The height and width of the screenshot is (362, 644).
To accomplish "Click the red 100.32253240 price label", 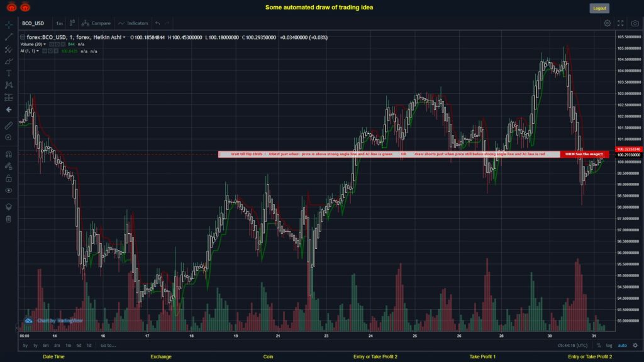I will pos(628,150).
